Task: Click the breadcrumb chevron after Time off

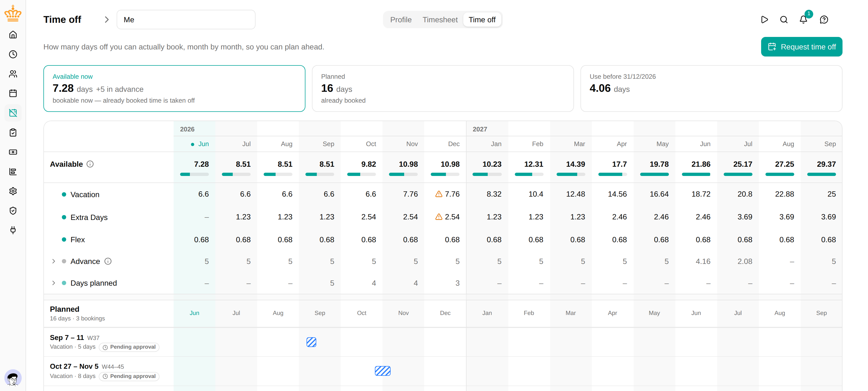Action: point(107,20)
